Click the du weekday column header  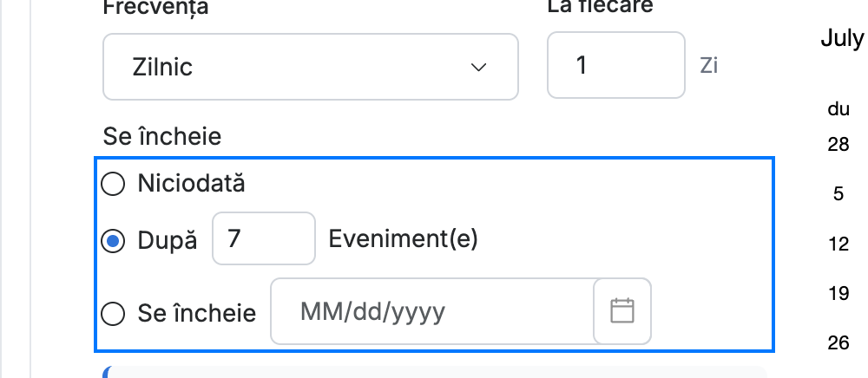tap(838, 109)
